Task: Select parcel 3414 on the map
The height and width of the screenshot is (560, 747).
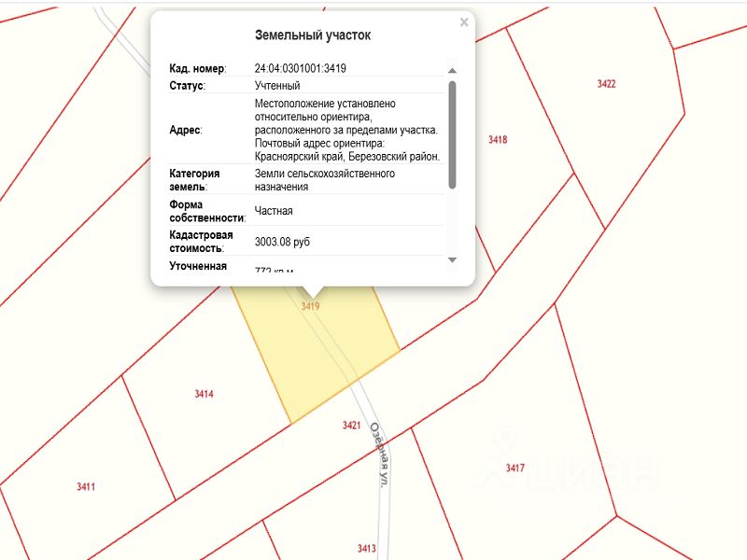Action: pos(204,394)
